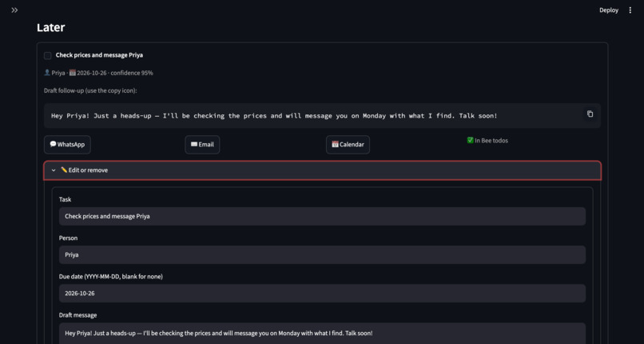Click the Deploy button

[609, 10]
